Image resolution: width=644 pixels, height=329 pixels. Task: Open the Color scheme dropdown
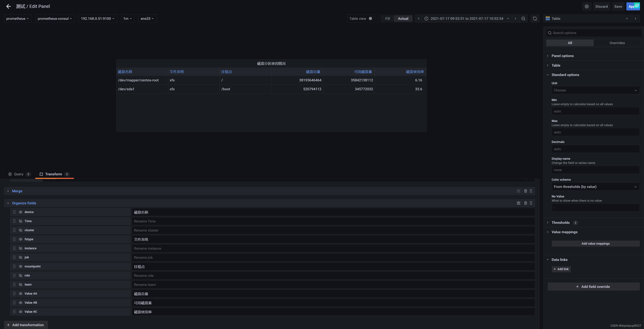coord(595,187)
